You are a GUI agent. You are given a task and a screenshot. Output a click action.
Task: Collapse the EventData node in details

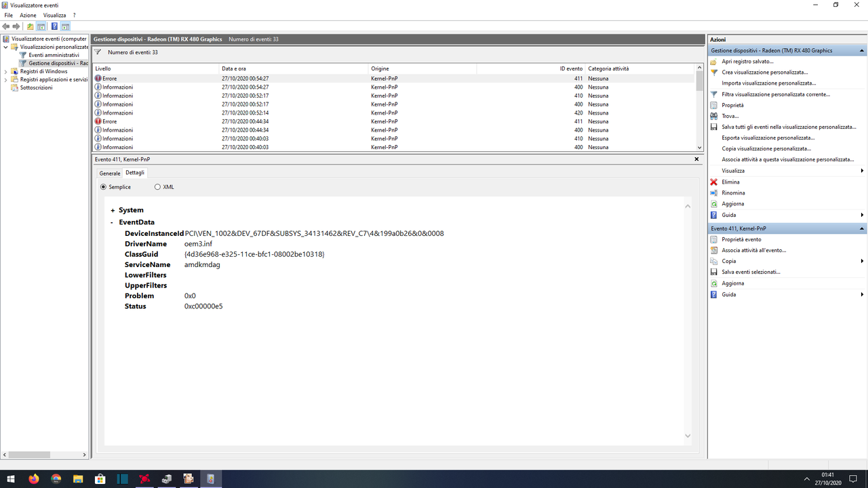pyautogui.click(x=113, y=222)
